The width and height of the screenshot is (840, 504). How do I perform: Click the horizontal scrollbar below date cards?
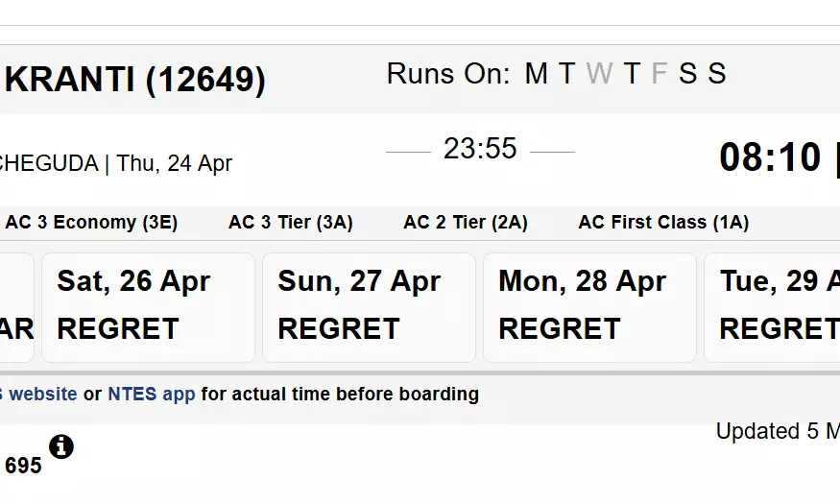click(x=420, y=372)
